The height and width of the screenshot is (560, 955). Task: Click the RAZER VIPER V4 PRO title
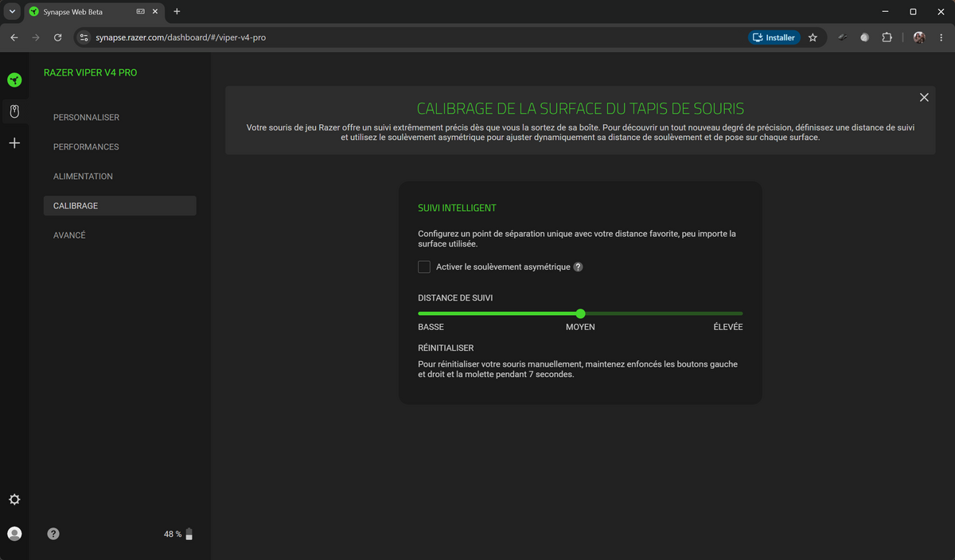pyautogui.click(x=90, y=72)
